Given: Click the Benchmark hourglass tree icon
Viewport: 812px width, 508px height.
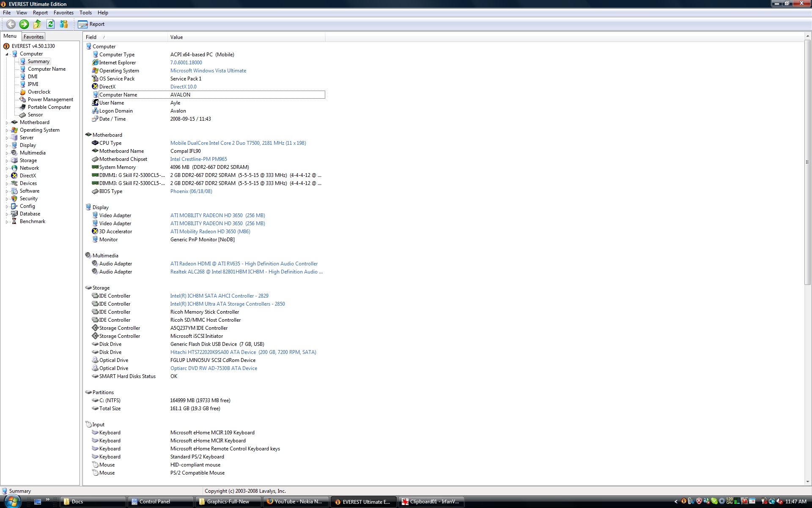Looking at the screenshot, I should (14, 221).
